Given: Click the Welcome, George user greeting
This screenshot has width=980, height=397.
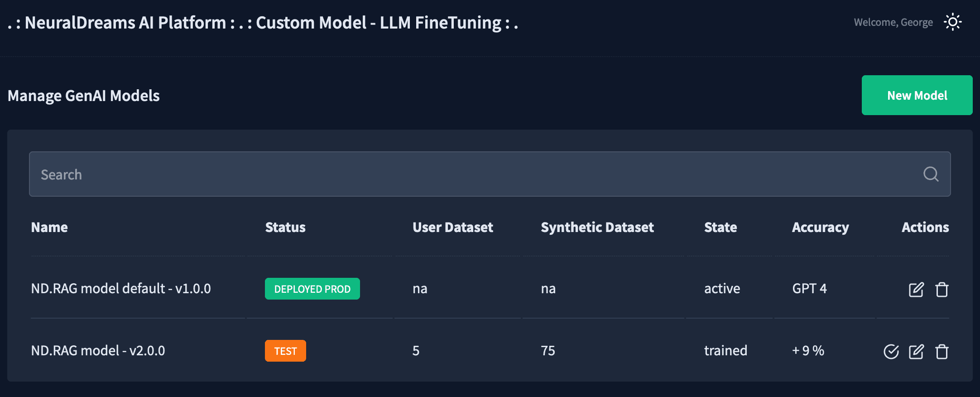Looking at the screenshot, I should pyautogui.click(x=893, y=22).
